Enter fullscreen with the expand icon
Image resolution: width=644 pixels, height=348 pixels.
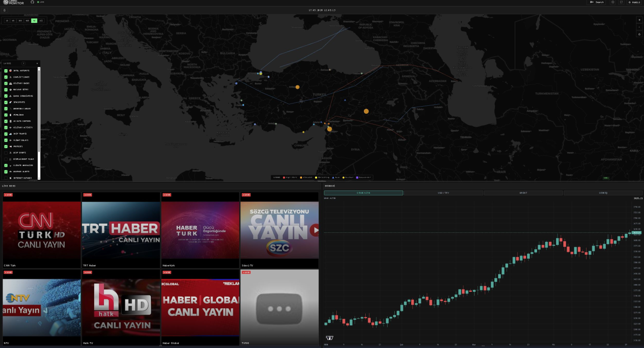[x=621, y=2]
